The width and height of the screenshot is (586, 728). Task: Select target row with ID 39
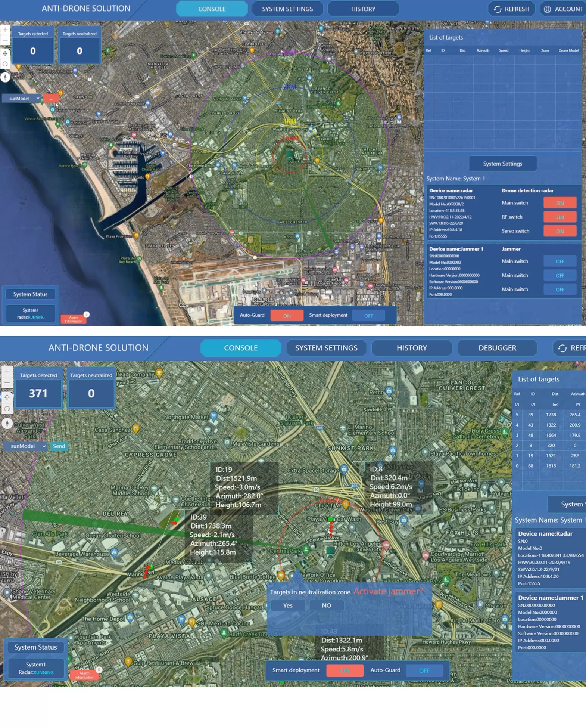[x=549, y=415]
